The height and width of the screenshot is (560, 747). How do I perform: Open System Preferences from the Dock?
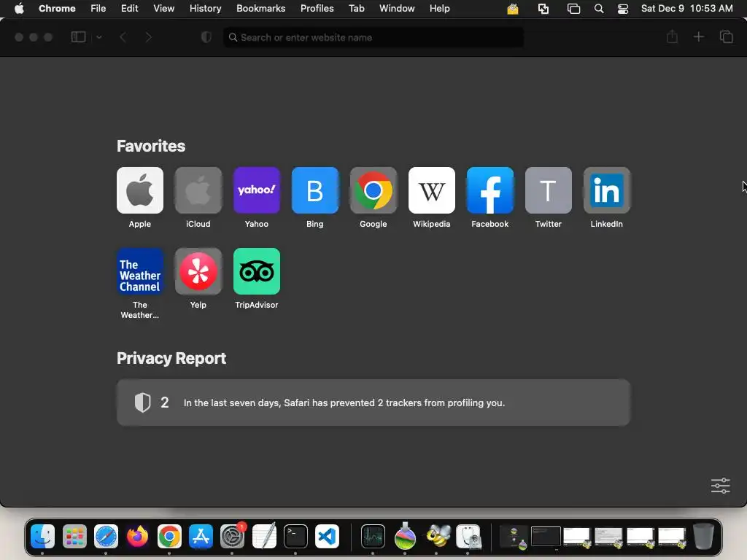[x=232, y=536]
